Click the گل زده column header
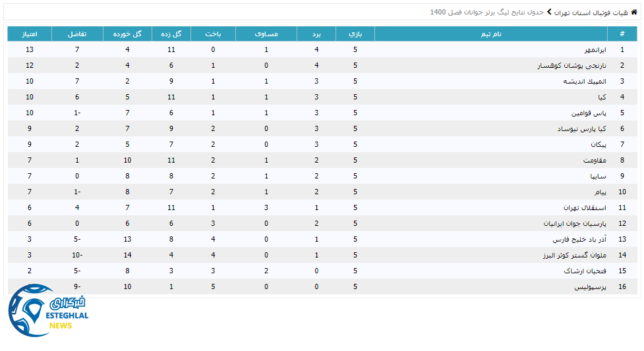This screenshot has width=644, height=351. (x=171, y=34)
